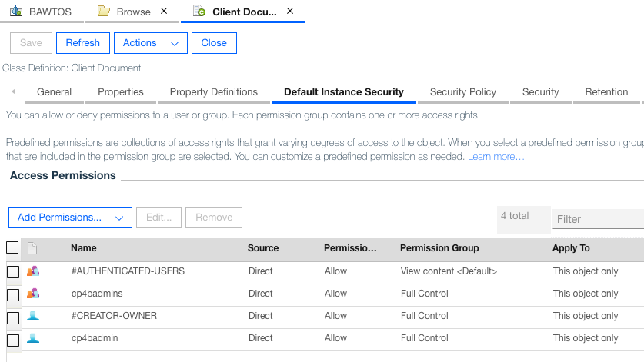The height and width of the screenshot is (362, 644).
Task: Click Full Control in the cp4badmin row
Action: pos(424,337)
